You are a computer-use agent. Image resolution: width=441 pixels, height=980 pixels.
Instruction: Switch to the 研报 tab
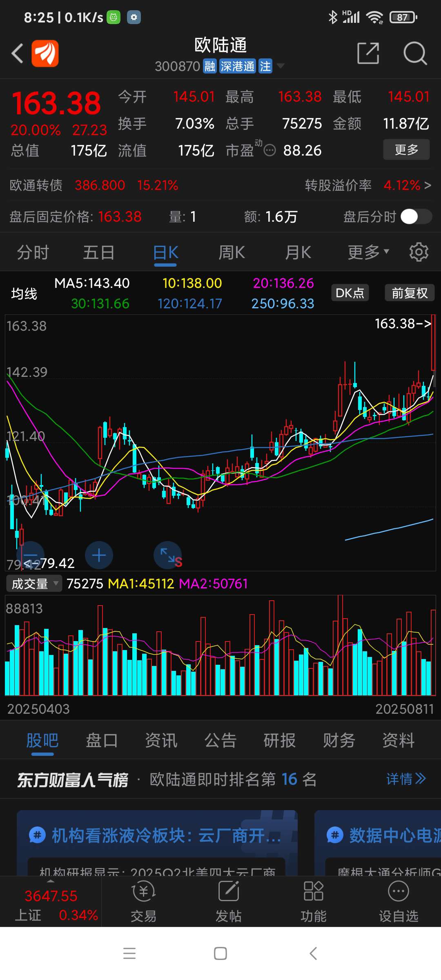[x=280, y=740]
